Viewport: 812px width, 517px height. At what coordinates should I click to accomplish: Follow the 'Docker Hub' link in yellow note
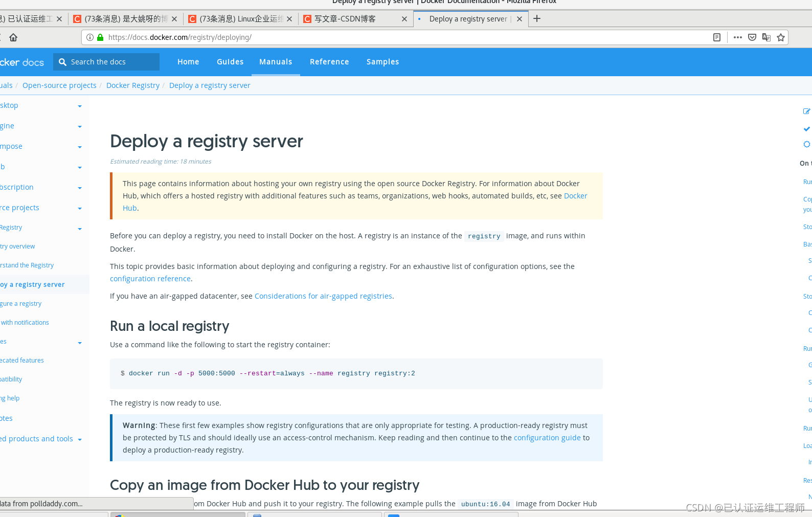click(x=575, y=196)
